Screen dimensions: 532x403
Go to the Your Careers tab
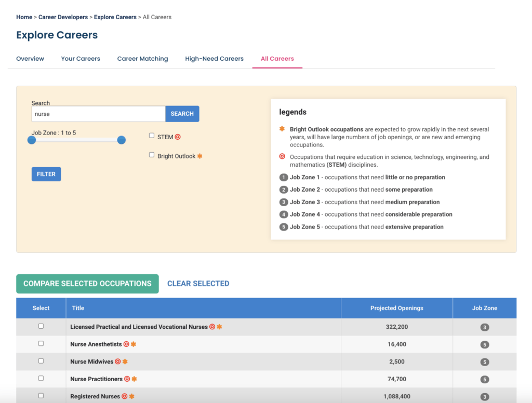click(x=81, y=59)
